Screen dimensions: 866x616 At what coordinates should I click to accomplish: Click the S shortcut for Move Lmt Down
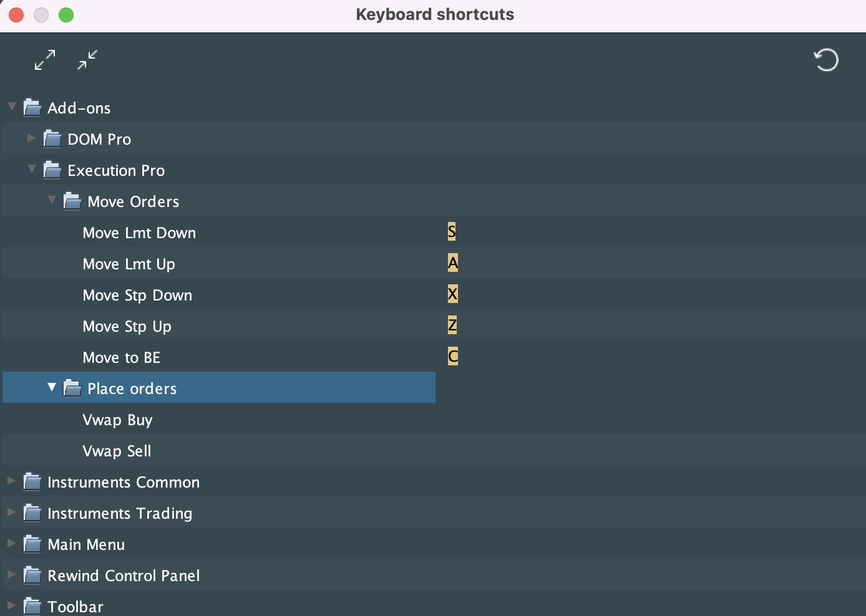coord(452,232)
